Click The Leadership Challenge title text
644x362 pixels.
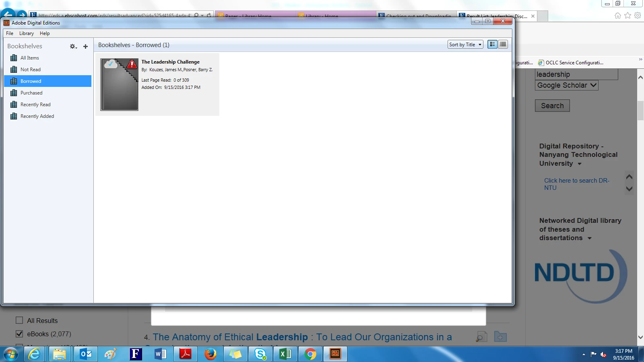pyautogui.click(x=170, y=62)
